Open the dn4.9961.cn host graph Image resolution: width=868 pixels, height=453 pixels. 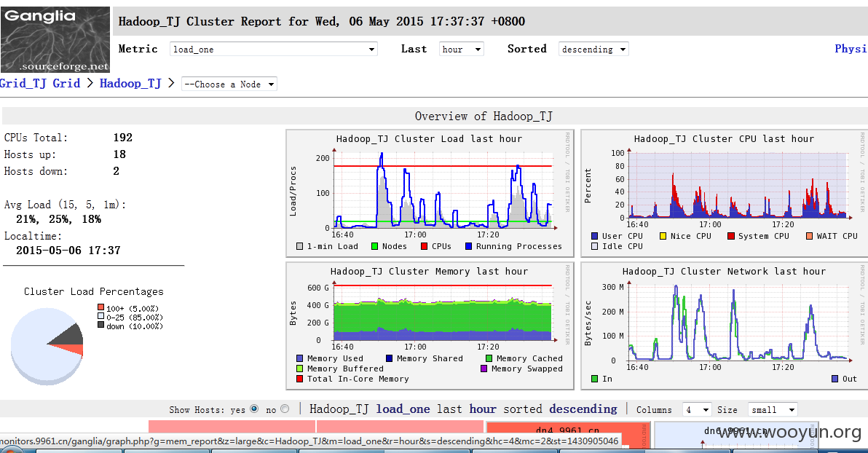(x=567, y=435)
